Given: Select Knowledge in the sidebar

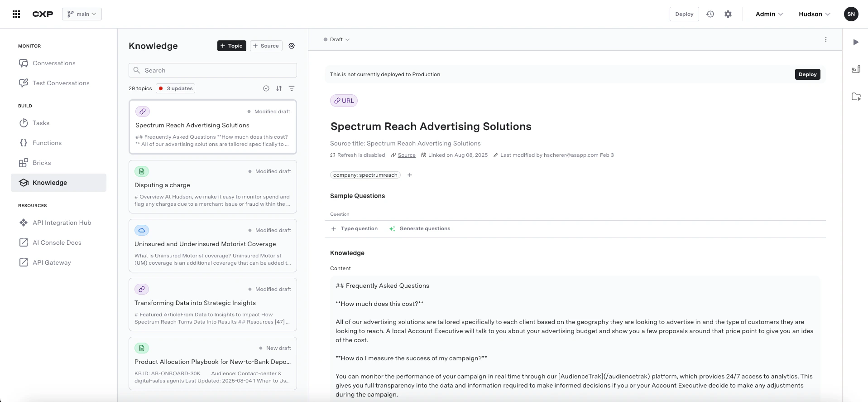Looking at the screenshot, I should point(59,183).
